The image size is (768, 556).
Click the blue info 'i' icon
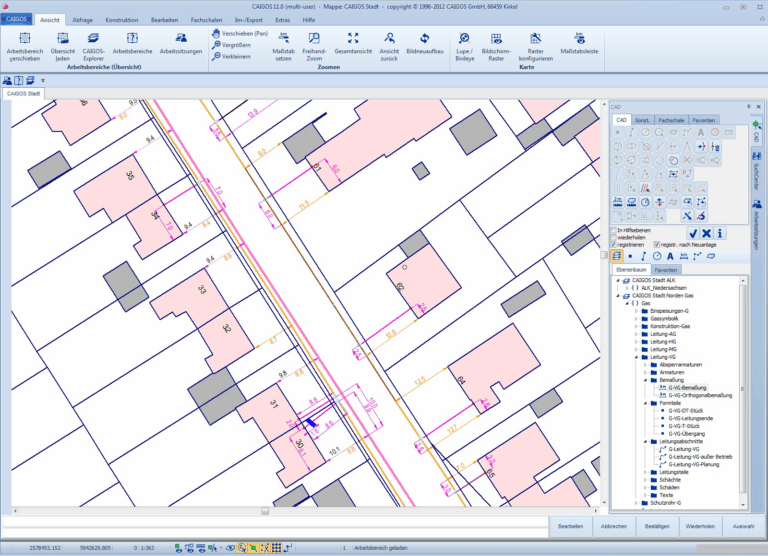coord(719,233)
